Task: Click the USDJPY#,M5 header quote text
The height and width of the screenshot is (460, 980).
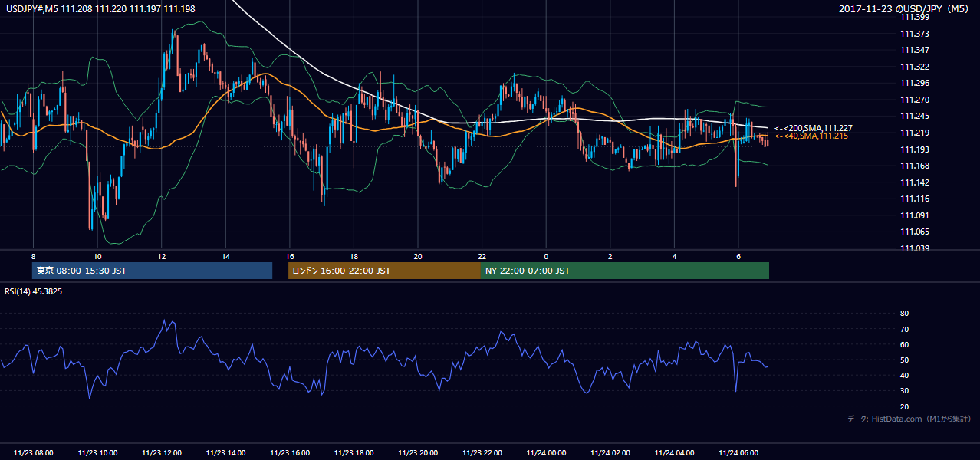Action: [100, 9]
